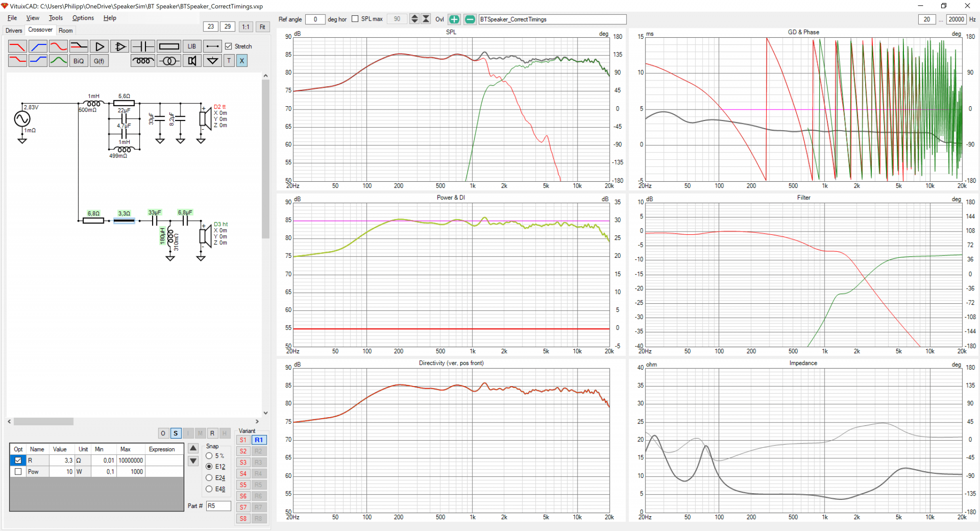
Task: Insert transformer component
Action: [x=169, y=61]
